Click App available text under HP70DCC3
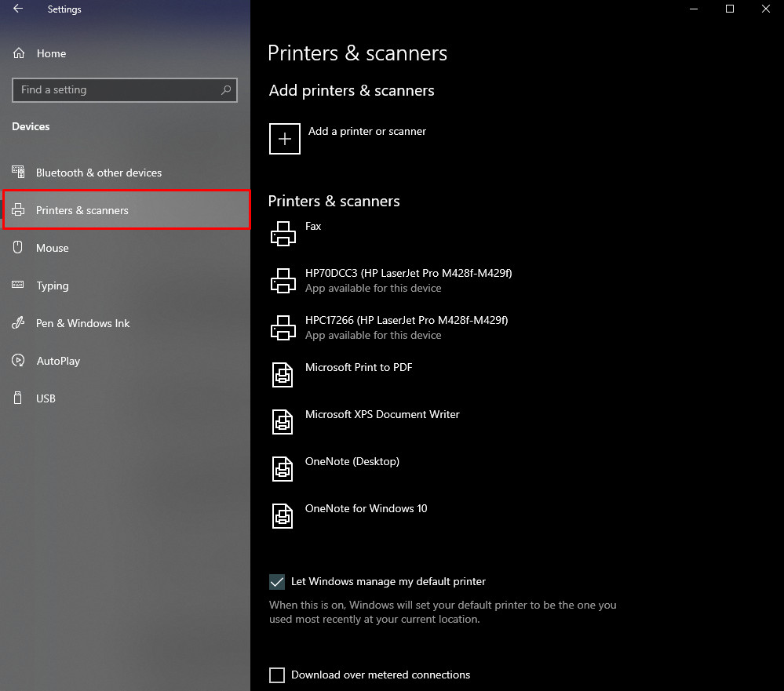 tap(373, 289)
